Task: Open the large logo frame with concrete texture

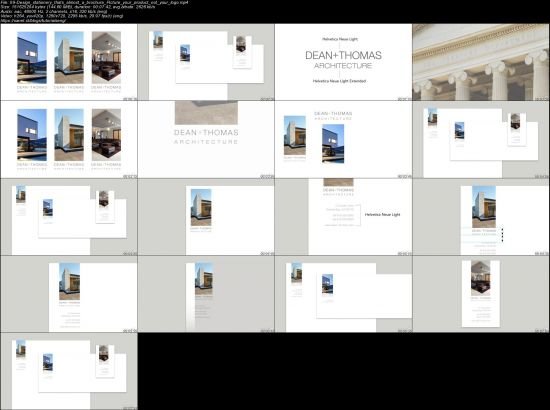Action: point(206,140)
